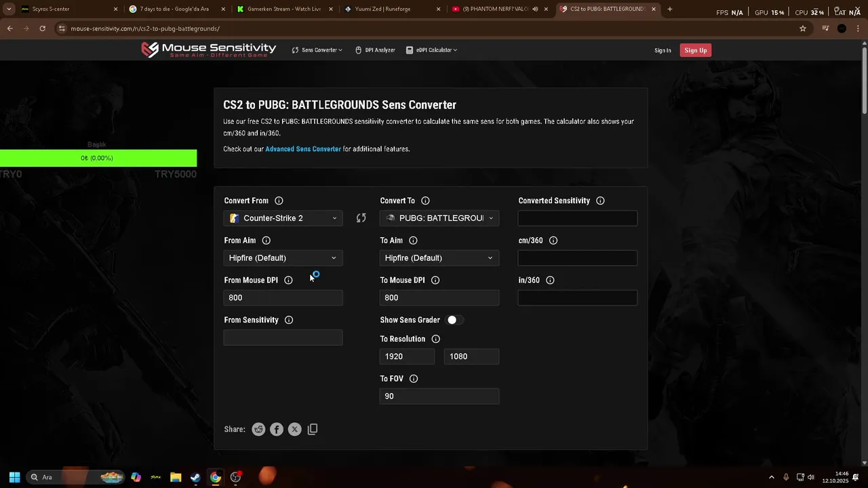Image resolution: width=868 pixels, height=488 pixels.
Task: Open Steam from the taskbar
Action: coord(195,477)
